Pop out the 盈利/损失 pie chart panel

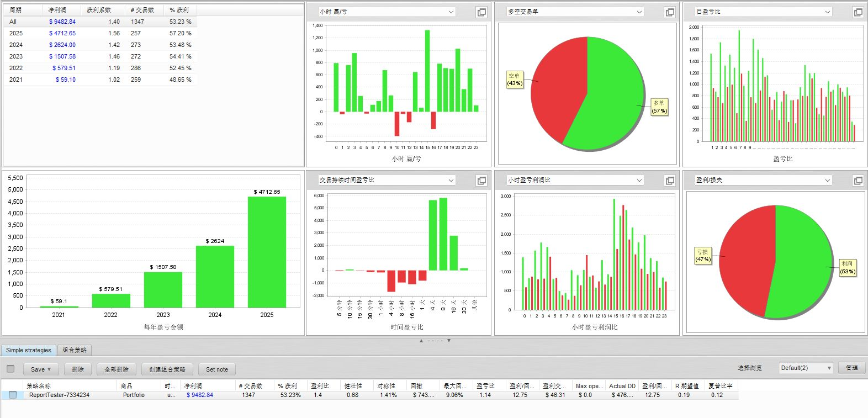click(858, 181)
